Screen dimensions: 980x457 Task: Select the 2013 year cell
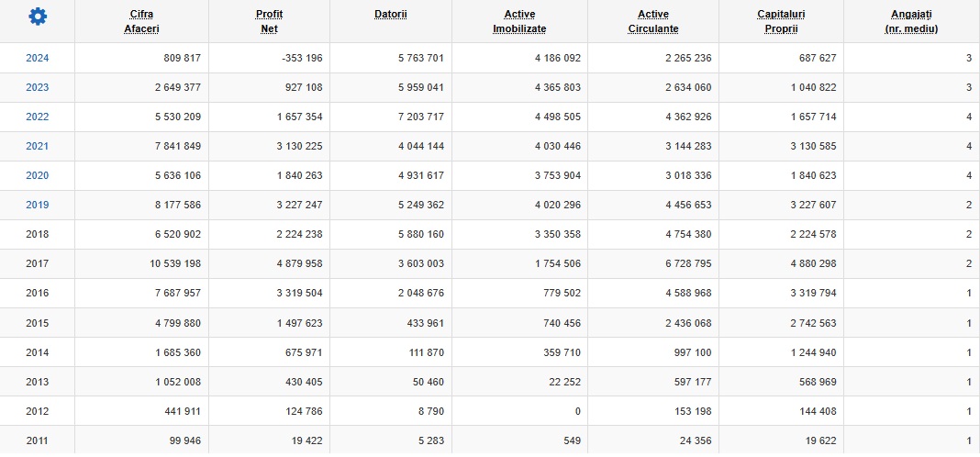(37, 382)
